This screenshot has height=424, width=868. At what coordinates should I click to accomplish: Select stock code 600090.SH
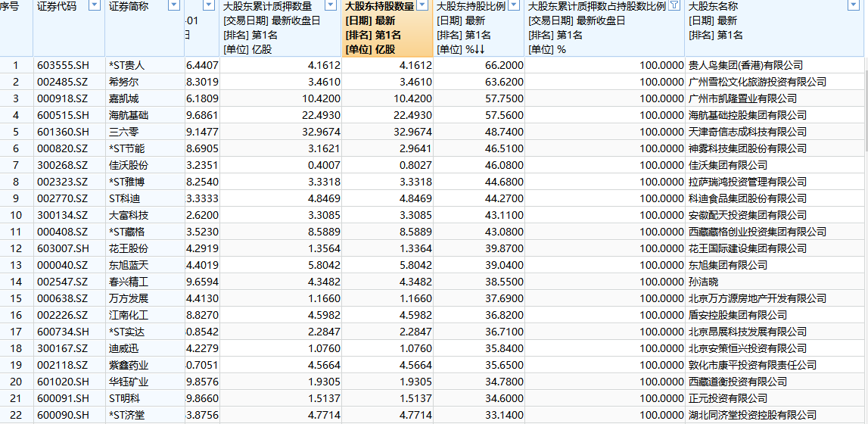(x=63, y=415)
